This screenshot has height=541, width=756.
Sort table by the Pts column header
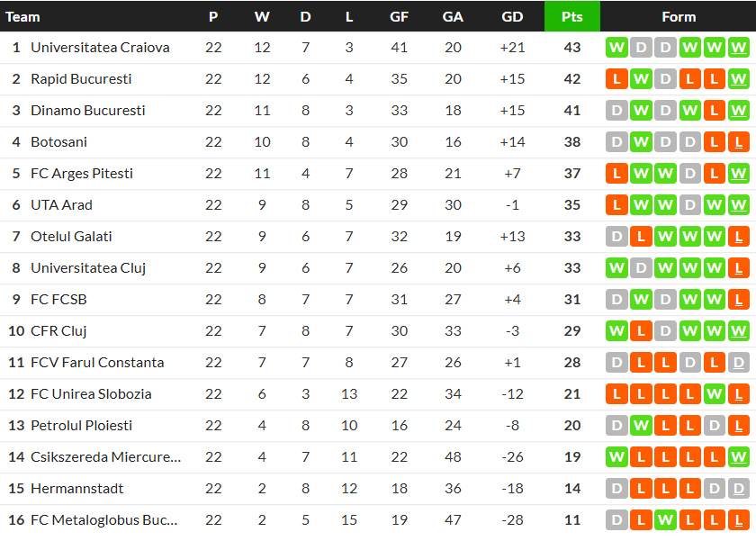571,16
